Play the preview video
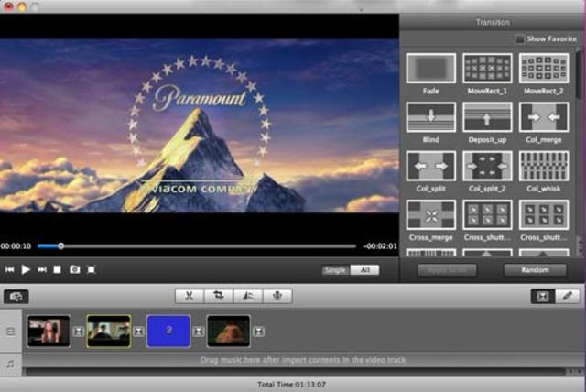586x392 pixels. point(26,269)
